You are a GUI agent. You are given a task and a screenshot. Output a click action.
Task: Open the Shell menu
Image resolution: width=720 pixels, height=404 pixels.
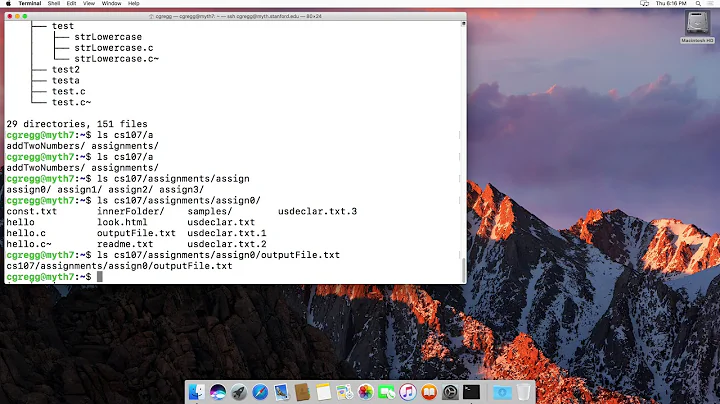[54, 5]
